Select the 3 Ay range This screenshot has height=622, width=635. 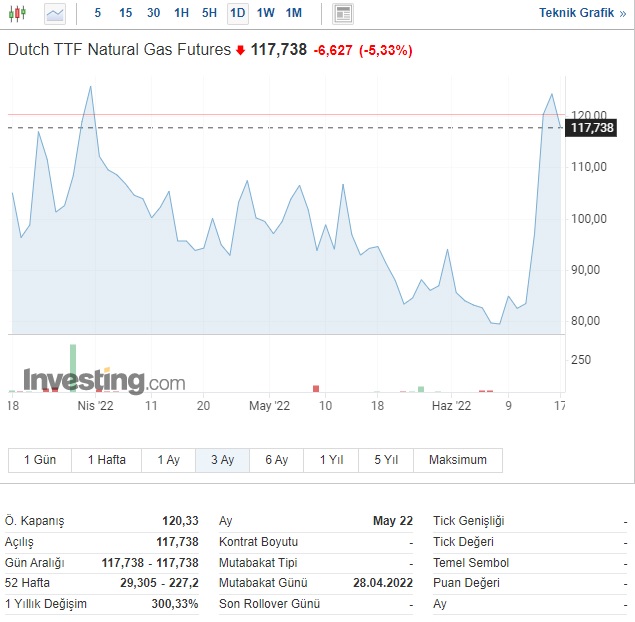(222, 460)
